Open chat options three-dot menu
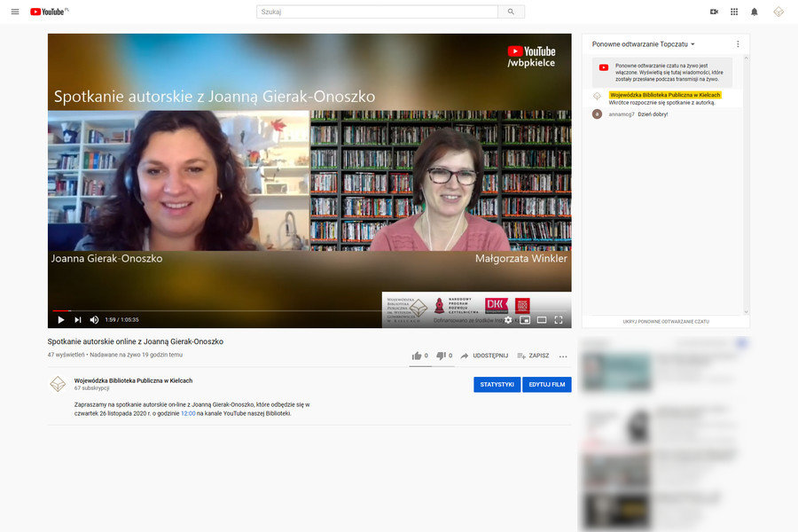Image resolution: width=798 pixels, height=532 pixels. tap(738, 44)
